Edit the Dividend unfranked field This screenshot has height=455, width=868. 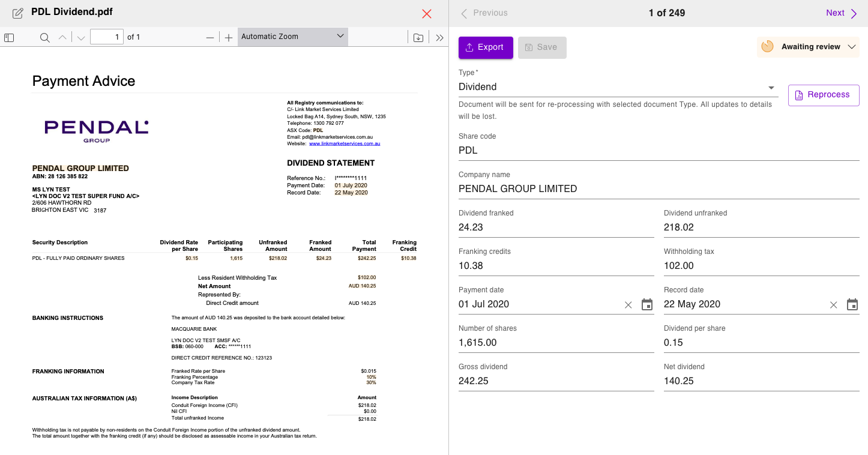click(762, 227)
